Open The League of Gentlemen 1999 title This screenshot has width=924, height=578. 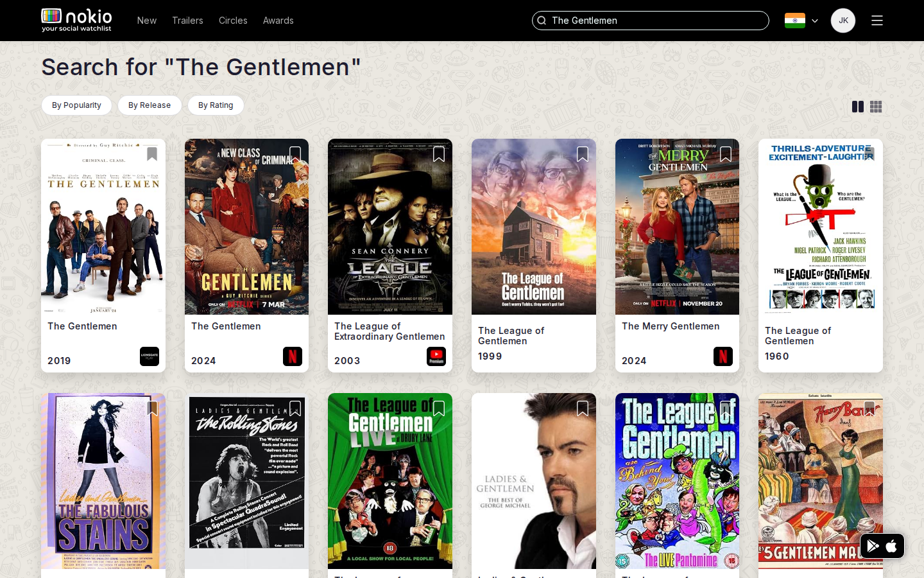511,336
